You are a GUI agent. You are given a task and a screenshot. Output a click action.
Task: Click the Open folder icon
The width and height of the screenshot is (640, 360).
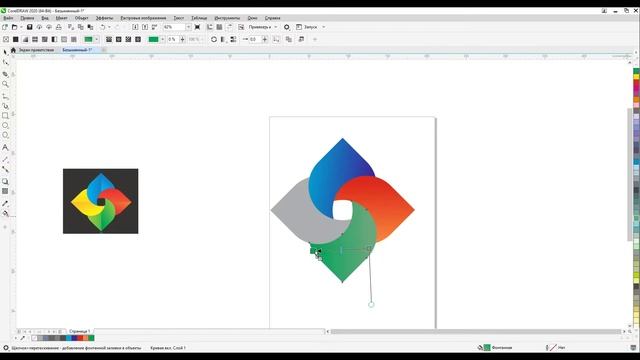14,27
